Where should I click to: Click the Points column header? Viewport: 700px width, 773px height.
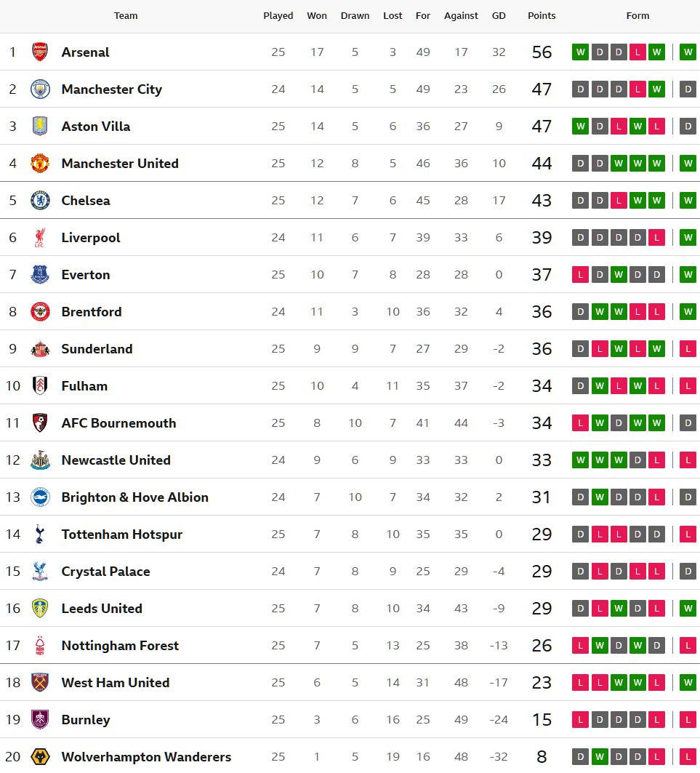(542, 15)
